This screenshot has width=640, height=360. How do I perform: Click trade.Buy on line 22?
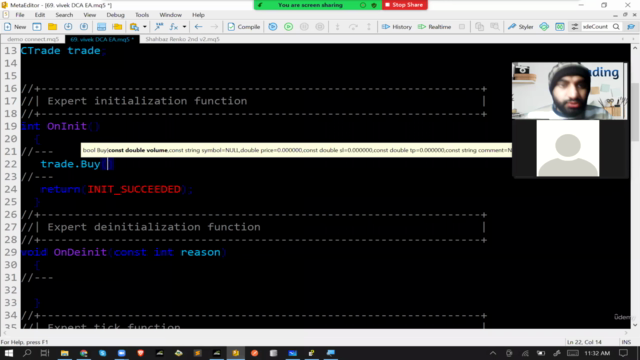coord(70,164)
